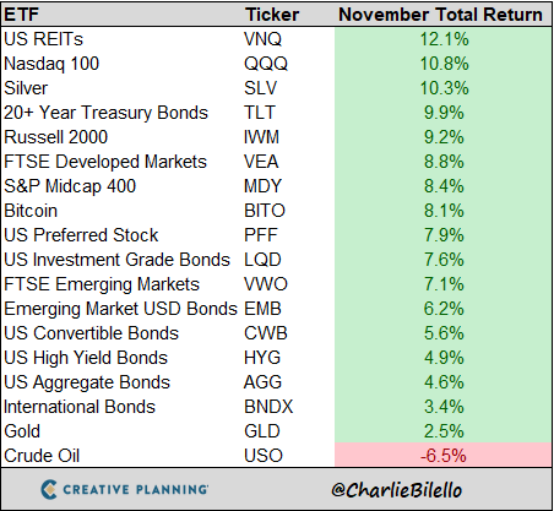Click Emerging Market USD Bonds label
554x511 pixels.
(120, 309)
